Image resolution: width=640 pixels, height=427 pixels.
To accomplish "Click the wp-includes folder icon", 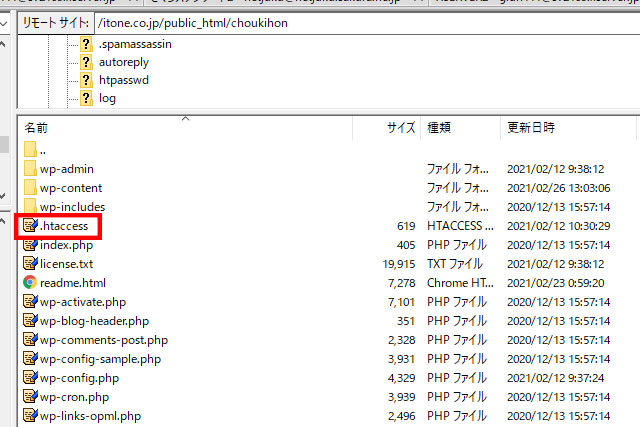I will [x=30, y=206].
